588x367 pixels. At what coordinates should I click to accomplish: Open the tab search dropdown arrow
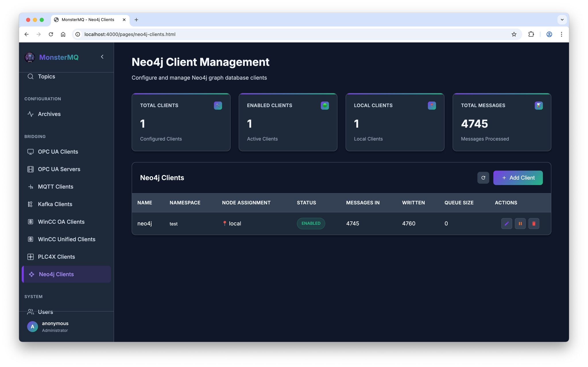pyautogui.click(x=562, y=20)
